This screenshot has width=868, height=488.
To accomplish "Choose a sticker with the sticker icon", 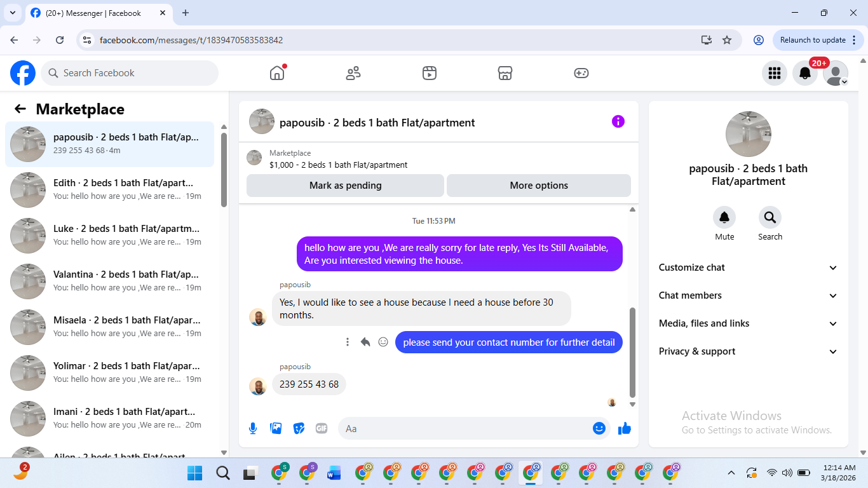I will [299, 428].
